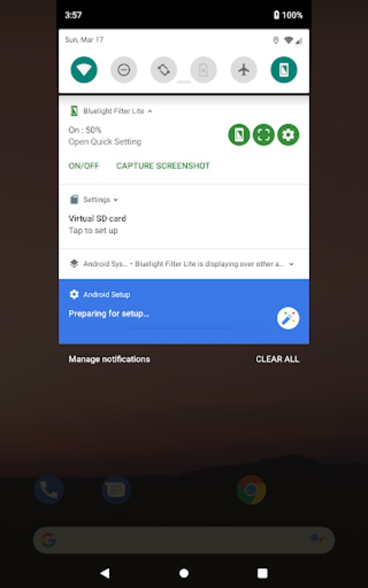The image size is (368, 588).
Task: Tap CAPTURE SCREENSHOT action
Action: (x=163, y=166)
